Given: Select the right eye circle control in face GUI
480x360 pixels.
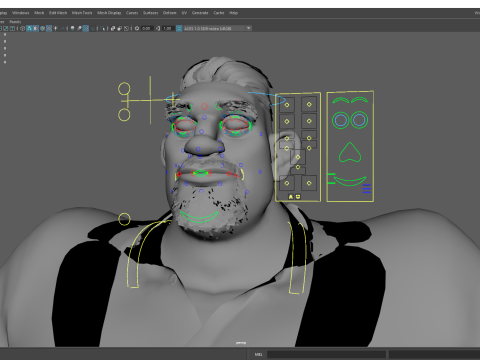Looking at the screenshot, I should point(359,120).
